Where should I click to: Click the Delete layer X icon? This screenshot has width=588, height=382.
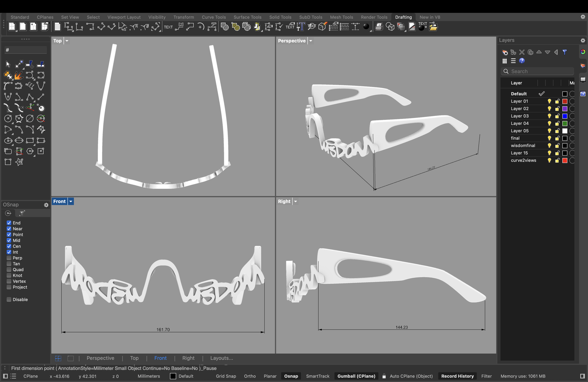click(x=522, y=52)
